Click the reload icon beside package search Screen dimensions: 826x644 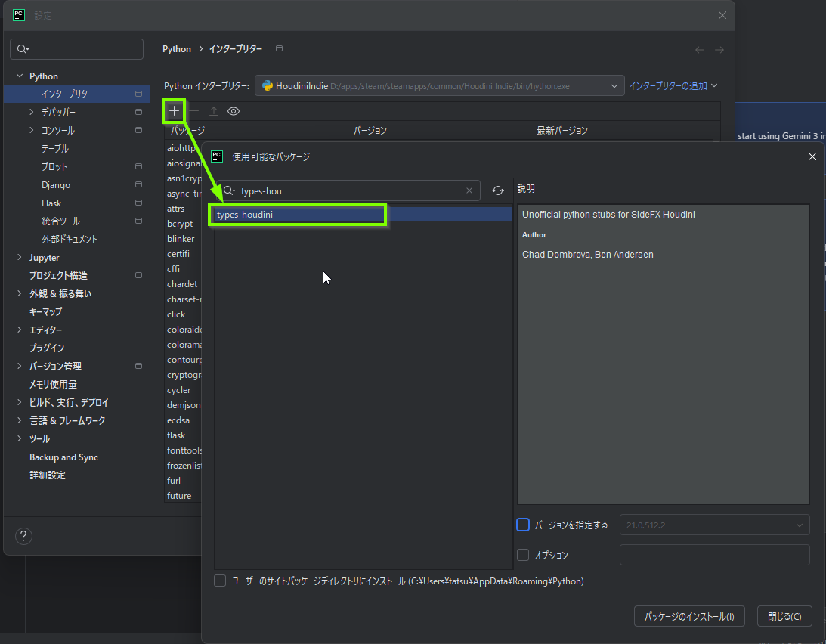click(497, 190)
